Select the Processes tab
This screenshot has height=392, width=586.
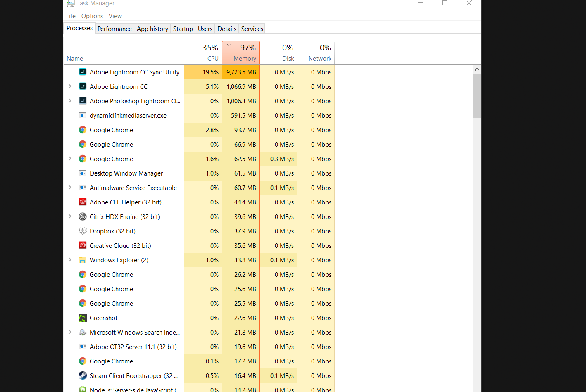[80, 28]
